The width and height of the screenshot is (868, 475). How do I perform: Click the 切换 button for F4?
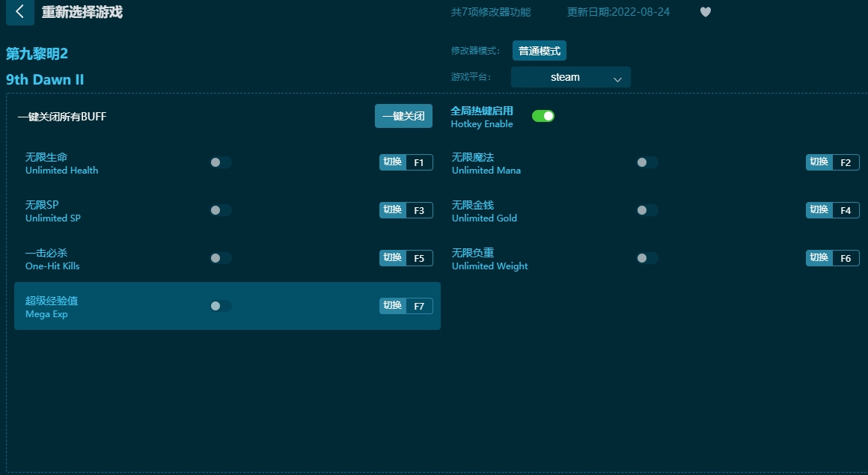pyautogui.click(x=819, y=209)
